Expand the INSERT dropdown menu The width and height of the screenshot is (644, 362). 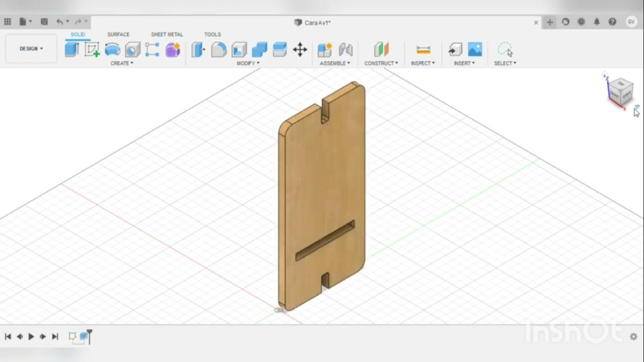pyautogui.click(x=464, y=63)
